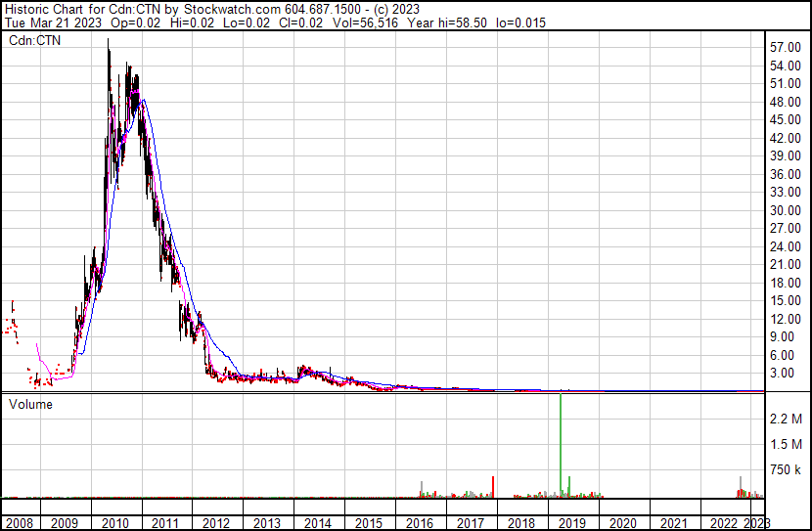This screenshot has width=812, height=531.
Task: Click the 2012 year label on time axis
Action: (216, 523)
